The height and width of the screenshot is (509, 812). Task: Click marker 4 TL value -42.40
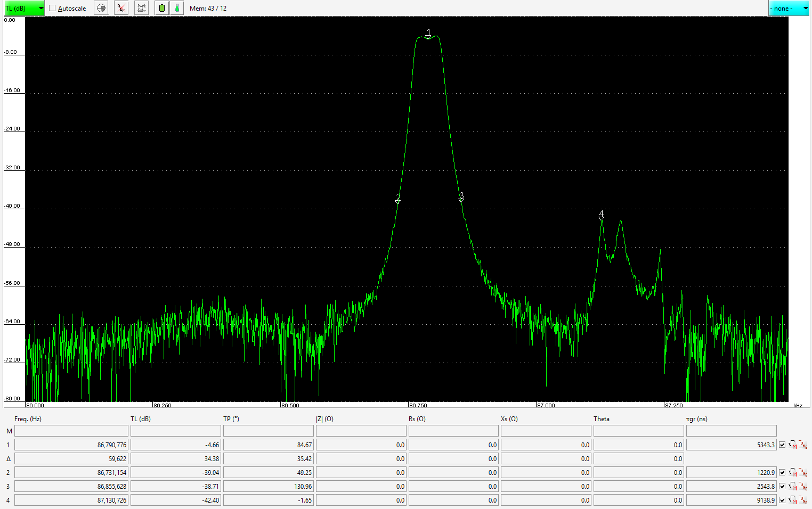[176, 500]
